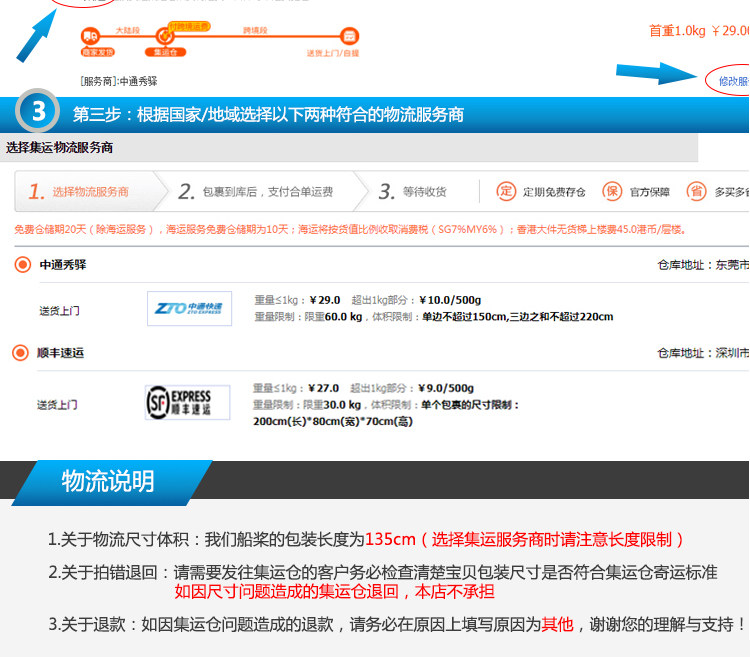
Task: Click the 定 icon for 定期免费存仓
Action: pos(506,191)
